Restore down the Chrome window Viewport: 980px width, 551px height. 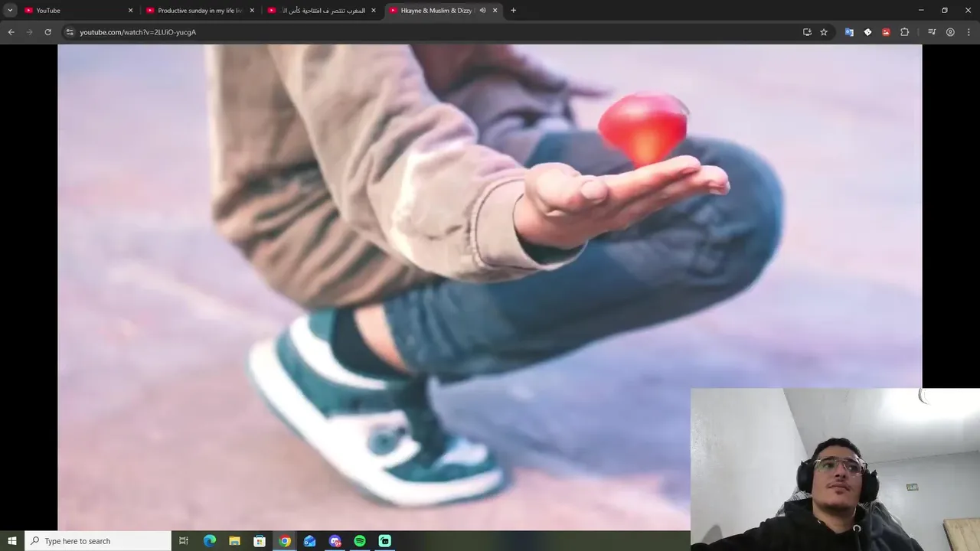[x=945, y=10]
